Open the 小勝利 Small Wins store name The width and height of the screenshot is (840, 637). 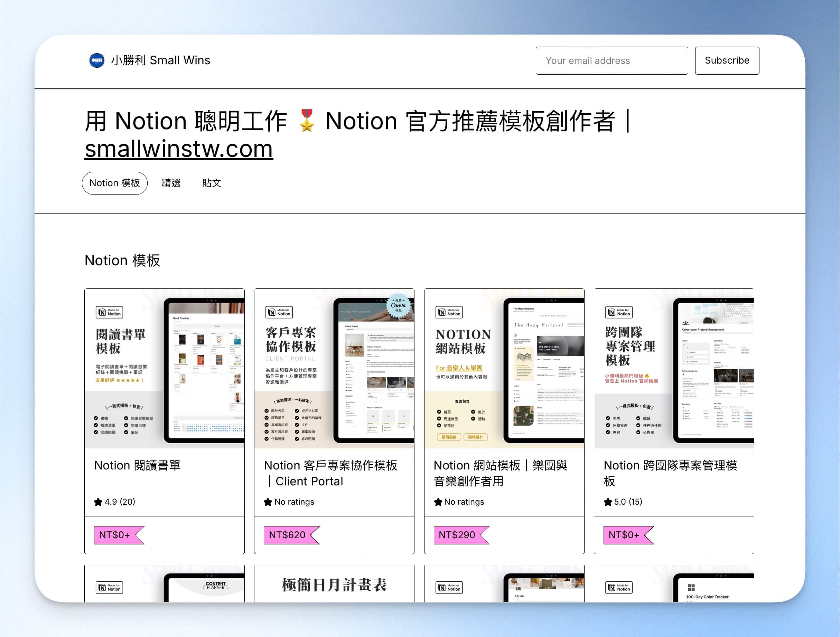click(161, 60)
